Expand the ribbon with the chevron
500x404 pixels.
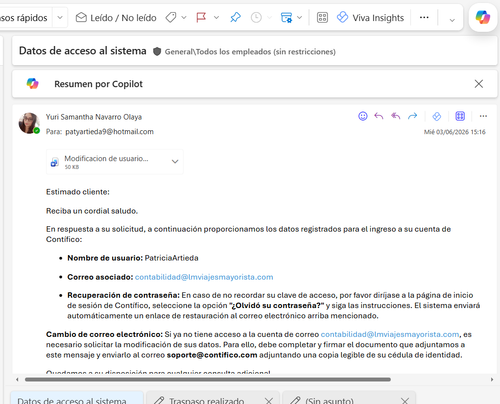452,20
